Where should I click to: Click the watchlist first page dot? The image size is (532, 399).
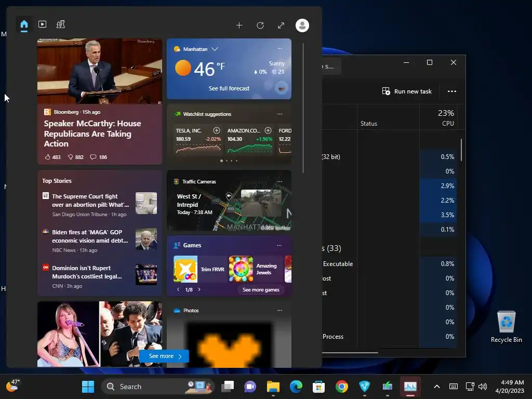point(221,161)
